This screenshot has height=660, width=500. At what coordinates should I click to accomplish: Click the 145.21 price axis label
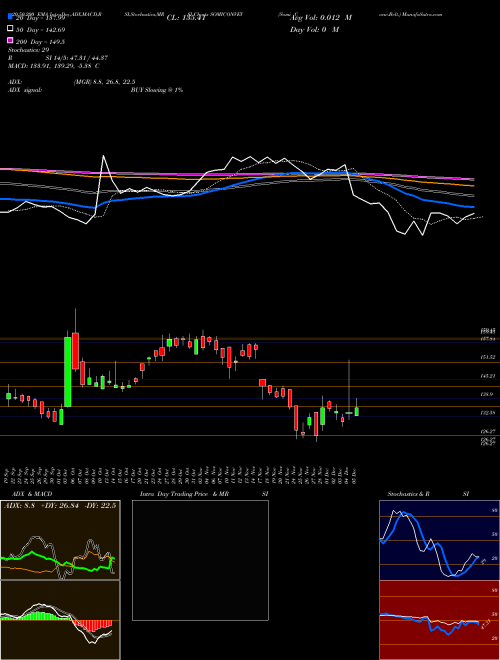tap(489, 375)
